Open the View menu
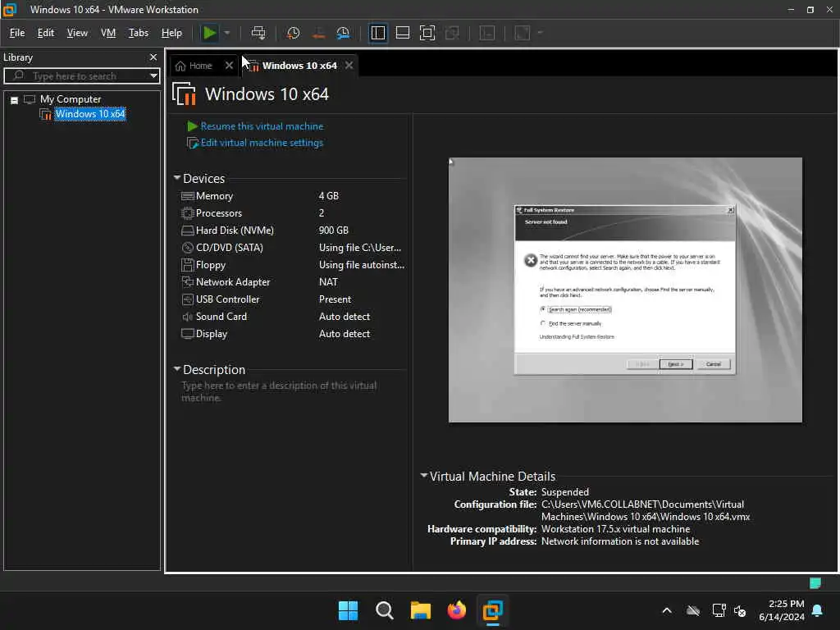This screenshot has width=840, height=630. click(77, 33)
